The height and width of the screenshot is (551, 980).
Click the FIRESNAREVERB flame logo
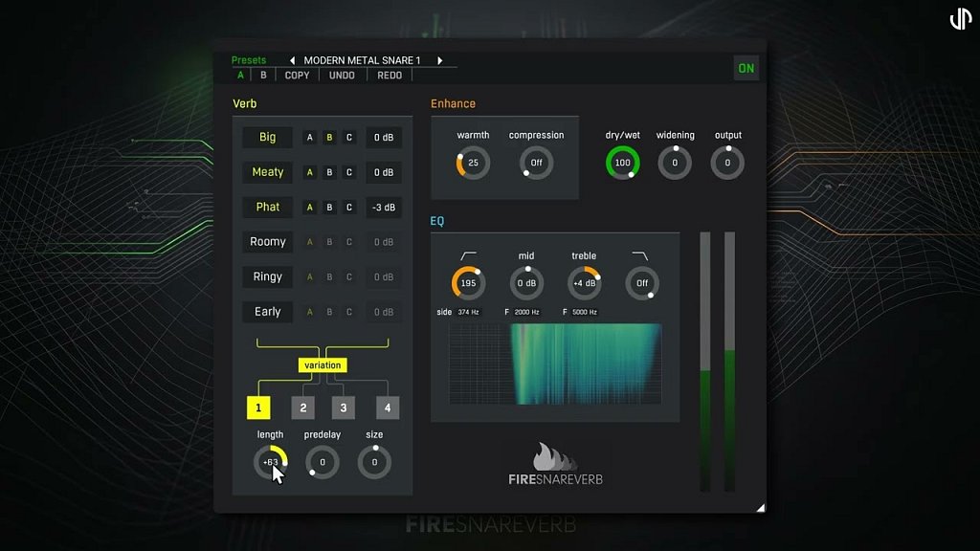point(555,464)
